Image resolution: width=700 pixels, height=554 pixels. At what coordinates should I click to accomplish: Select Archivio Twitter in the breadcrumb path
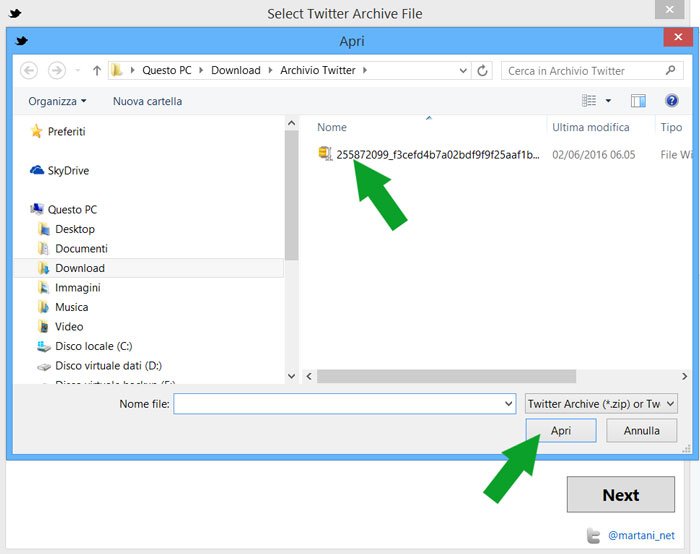[x=318, y=71]
